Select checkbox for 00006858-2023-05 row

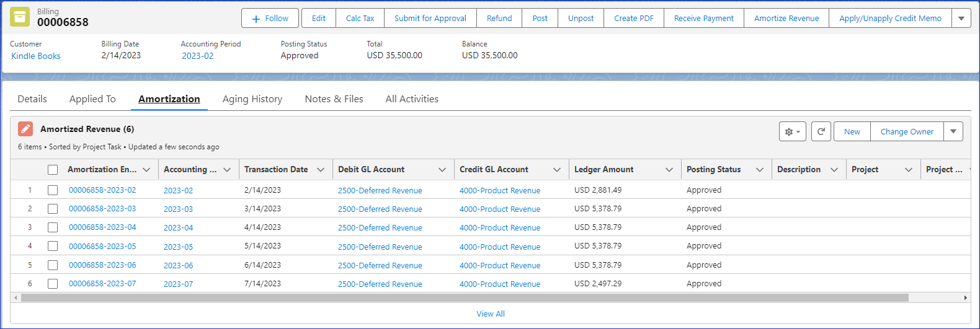[x=53, y=247]
